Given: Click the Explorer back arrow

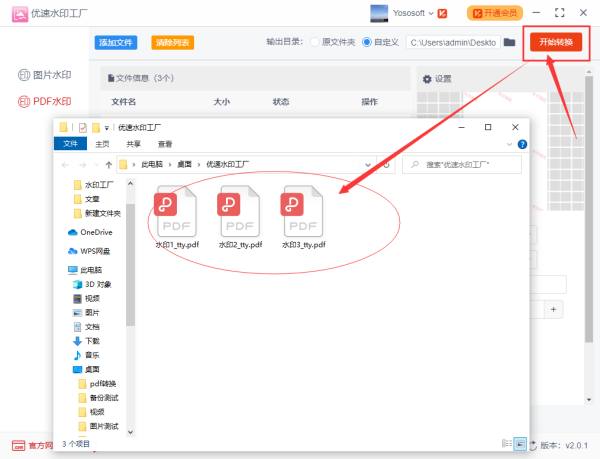Looking at the screenshot, I should pos(65,165).
